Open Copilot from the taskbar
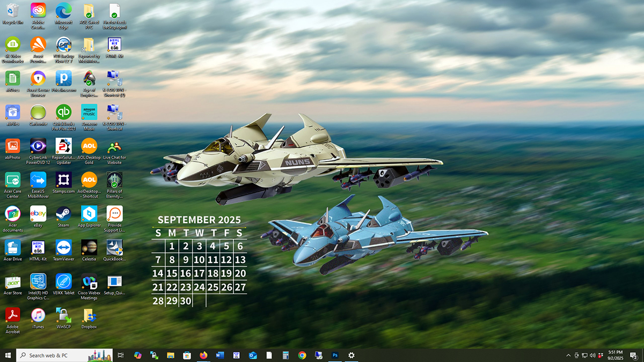This screenshot has height=362, width=644. pos(137,355)
